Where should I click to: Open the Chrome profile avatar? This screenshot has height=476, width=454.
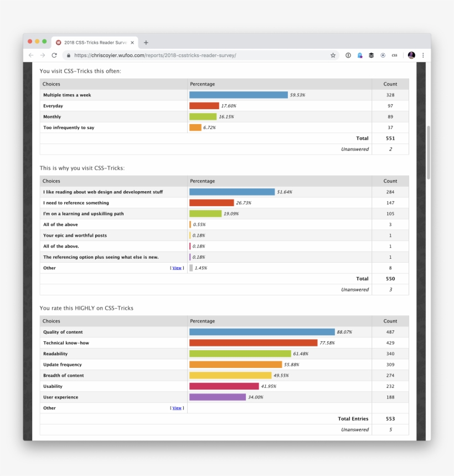(411, 55)
